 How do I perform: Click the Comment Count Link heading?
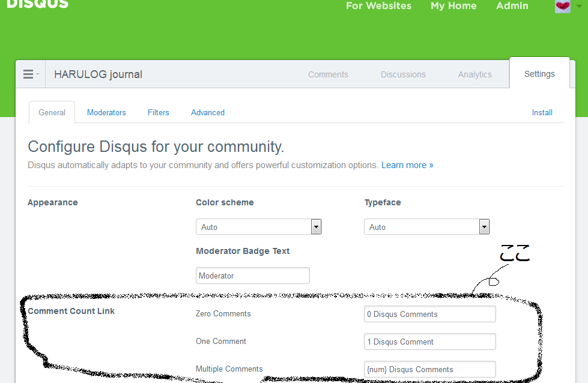(71, 311)
